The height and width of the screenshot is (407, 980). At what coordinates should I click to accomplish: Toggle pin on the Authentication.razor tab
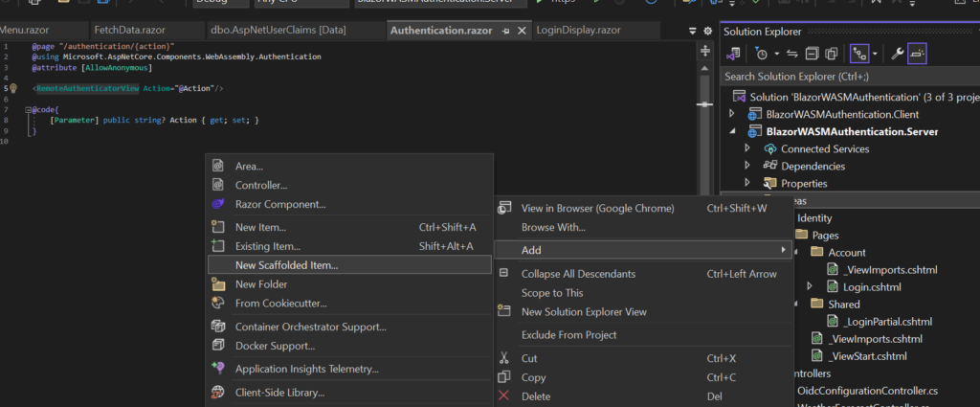(505, 31)
